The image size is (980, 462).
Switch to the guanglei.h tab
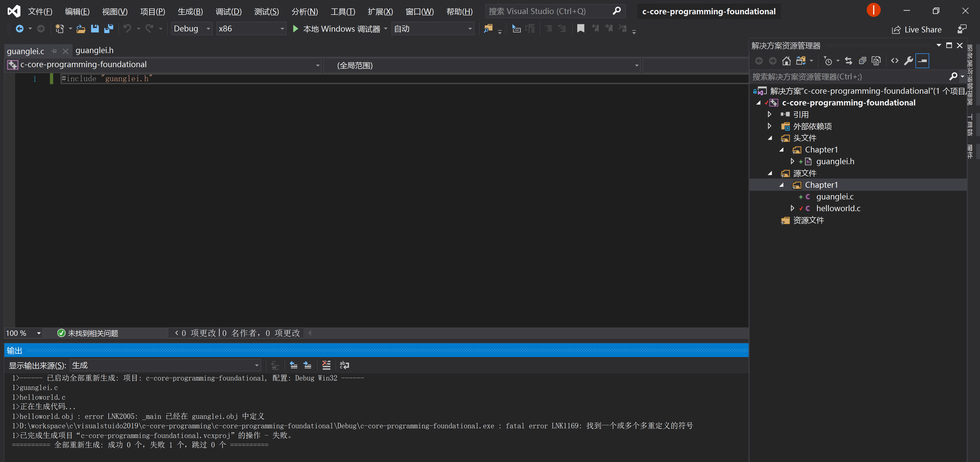[94, 50]
